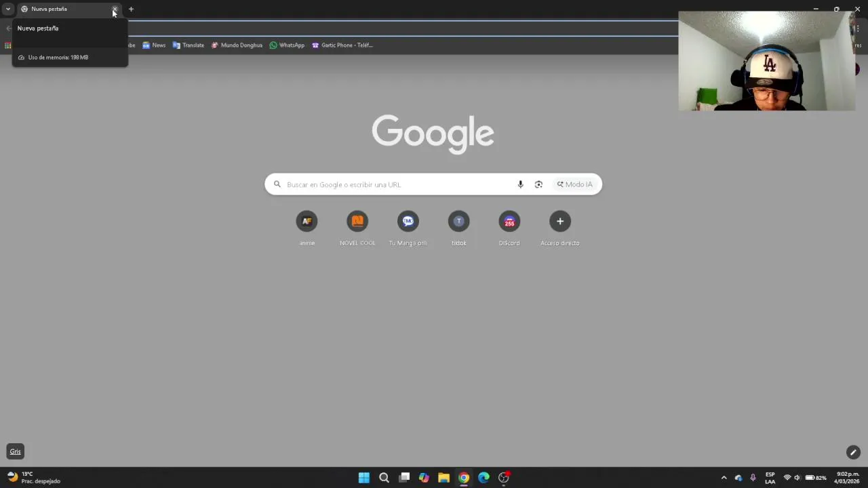Open the clock and date panel
This screenshot has height=488, width=868.
(x=848, y=478)
